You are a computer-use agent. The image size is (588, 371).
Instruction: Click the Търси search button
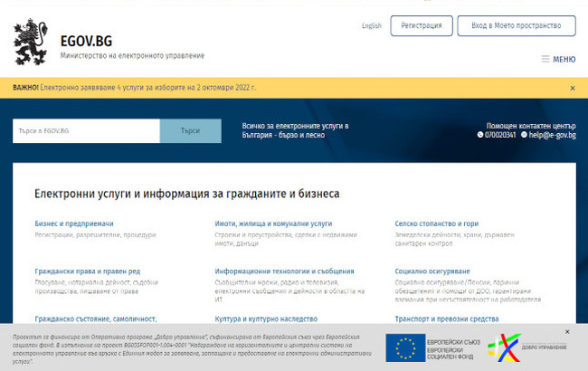tap(191, 131)
